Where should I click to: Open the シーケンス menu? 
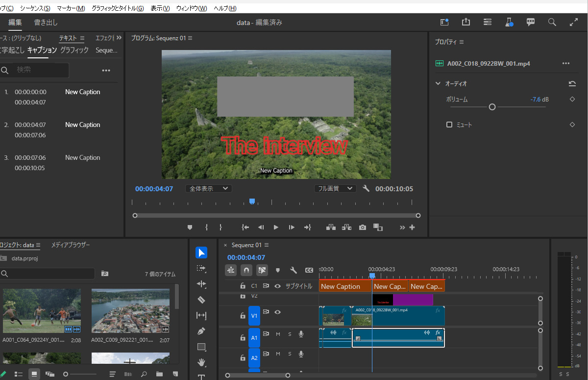[x=35, y=8]
